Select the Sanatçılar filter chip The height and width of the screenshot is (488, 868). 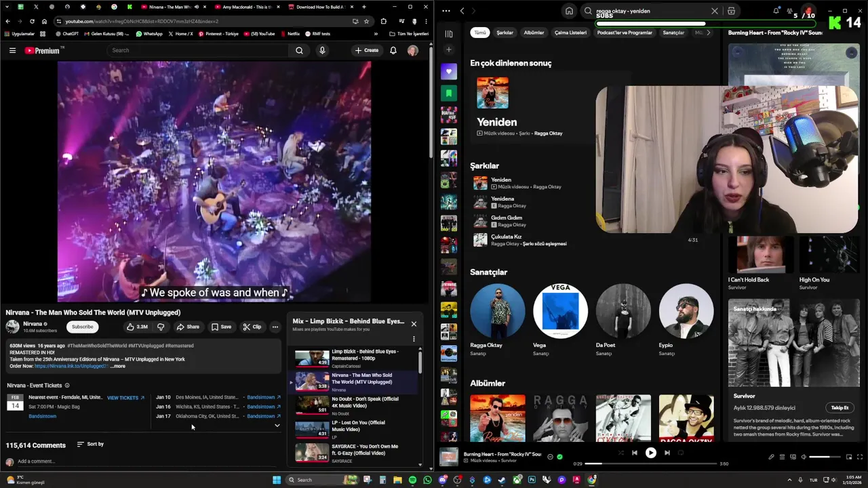(673, 33)
